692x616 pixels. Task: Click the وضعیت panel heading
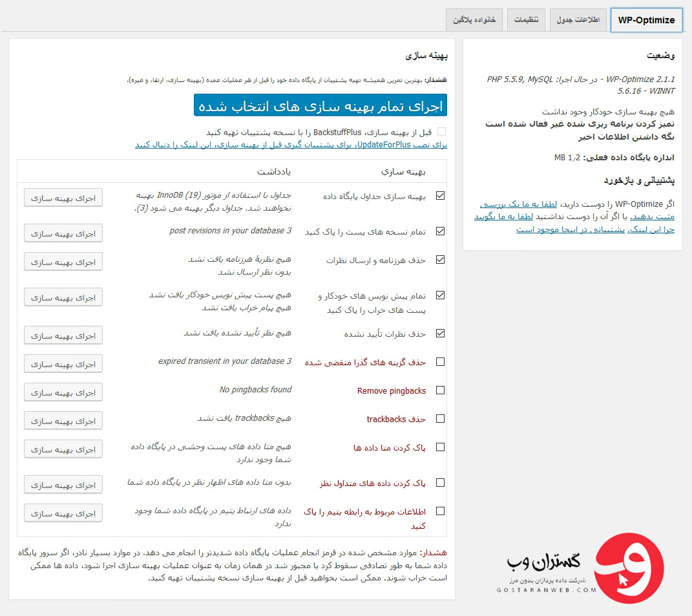(661, 55)
